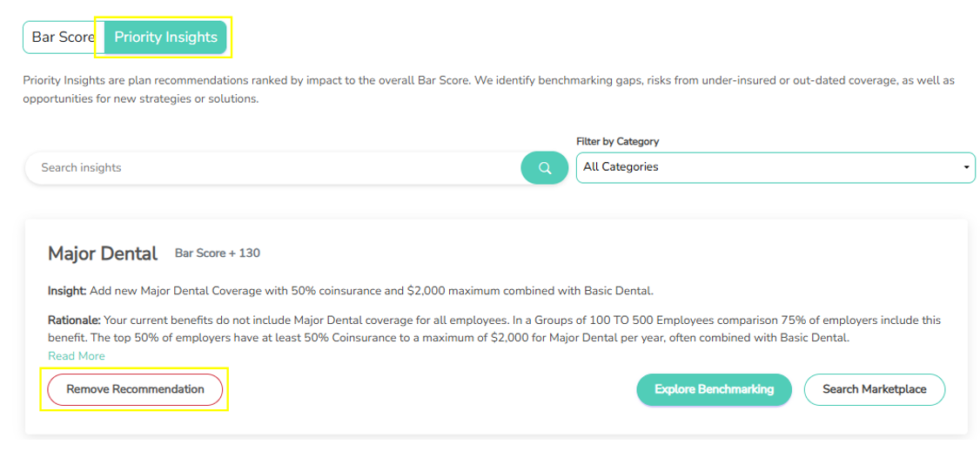Click the bold Rationale: label
Image resolution: width=980 pixels, height=452 pixels.
[74, 320]
